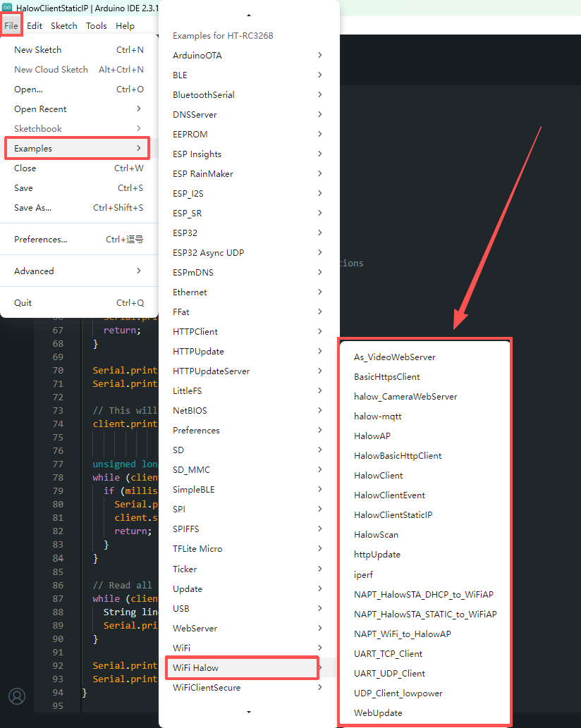The image size is (581, 728).
Task: Open ESP_SR examples submenu
Action: [x=249, y=213]
